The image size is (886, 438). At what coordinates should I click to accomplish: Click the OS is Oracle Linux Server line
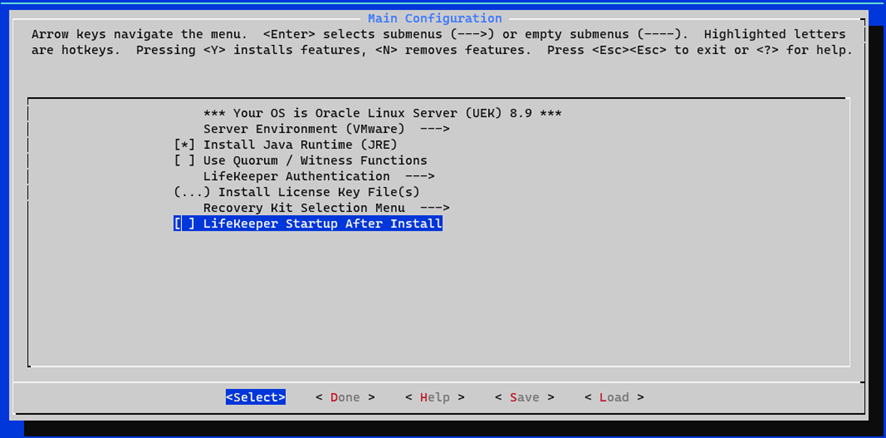(x=383, y=114)
